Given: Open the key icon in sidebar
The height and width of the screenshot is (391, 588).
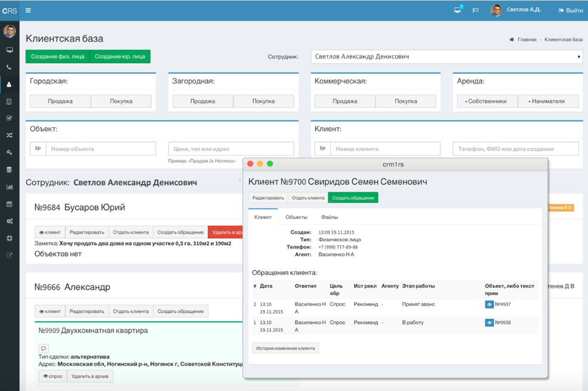Looking at the screenshot, I should [10, 153].
